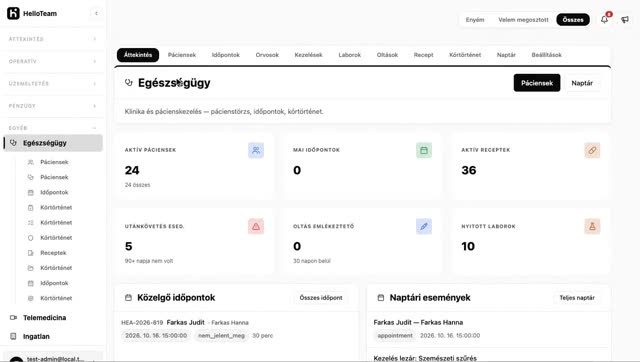
Task: Switch to the Orvosok tab
Action: pyautogui.click(x=267, y=55)
